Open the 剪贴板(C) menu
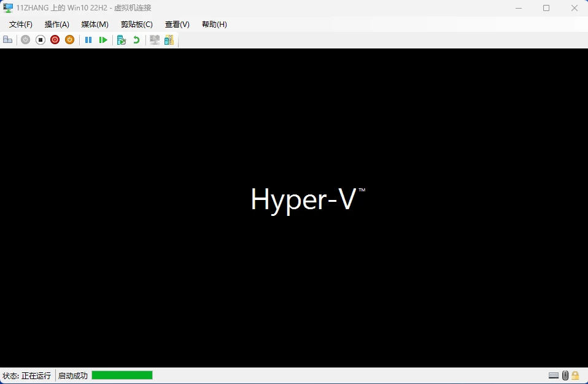The height and width of the screenshot is (384, 588). [x=137, y=25]
